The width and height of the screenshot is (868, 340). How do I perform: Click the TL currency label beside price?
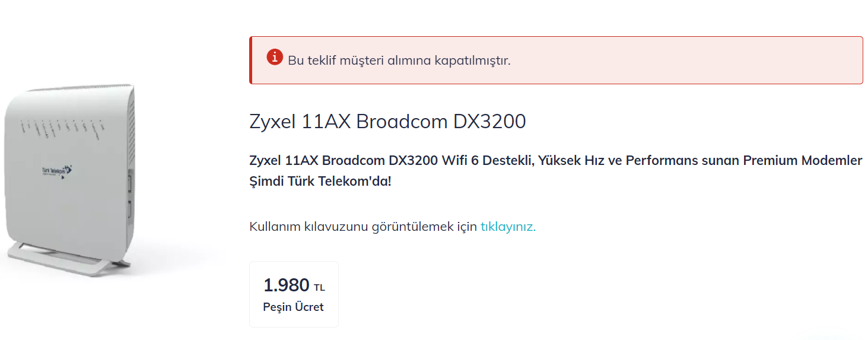tap(319, 288)
